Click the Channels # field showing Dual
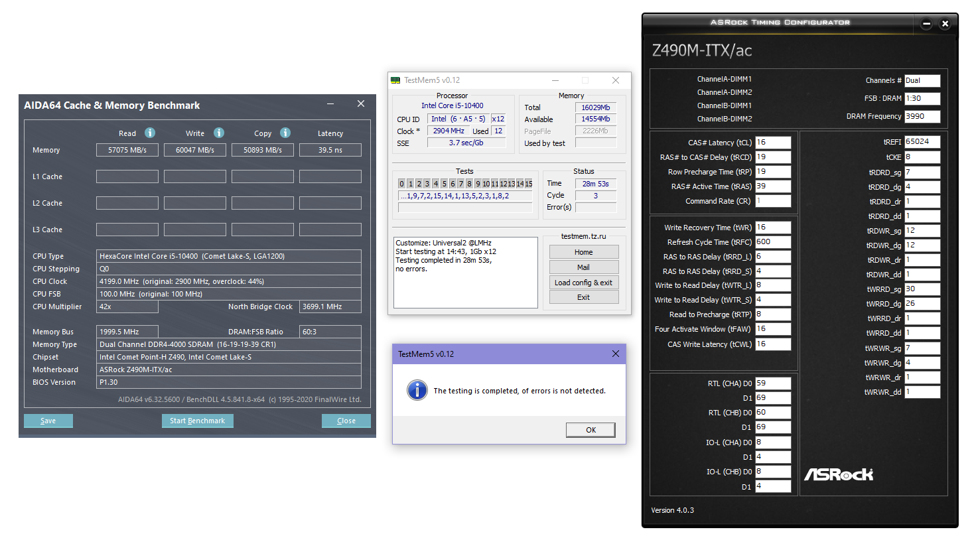This screenshot has width=980, height=542. point(922,80)
